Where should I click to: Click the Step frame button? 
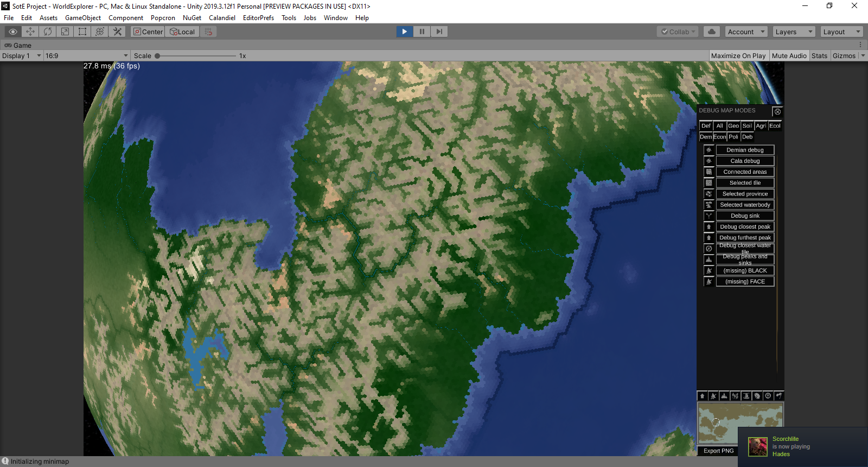pos(439,31)
